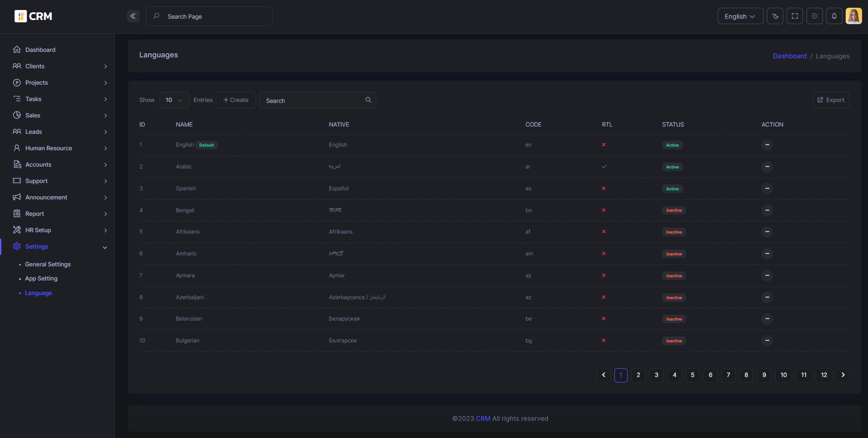Toggle Inactive status badge for Bengali
The height and width of the screenshot is (438, 868).
pos(674,210)
